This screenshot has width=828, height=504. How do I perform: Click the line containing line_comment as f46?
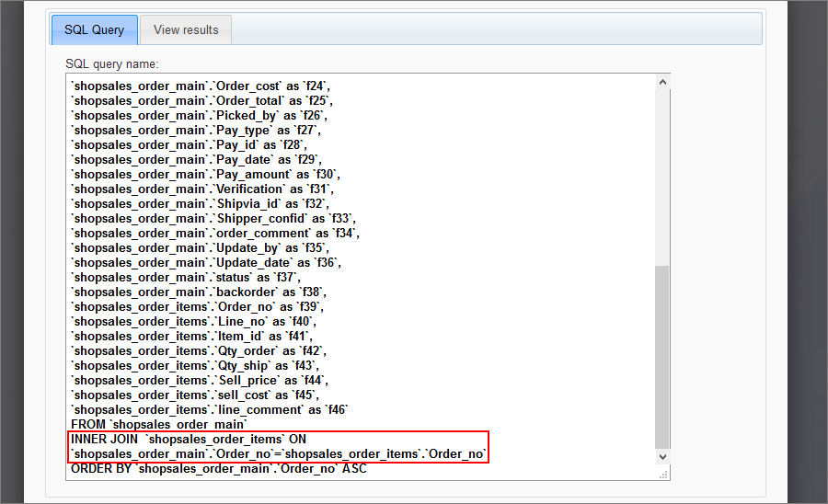[x=210, y=410]
